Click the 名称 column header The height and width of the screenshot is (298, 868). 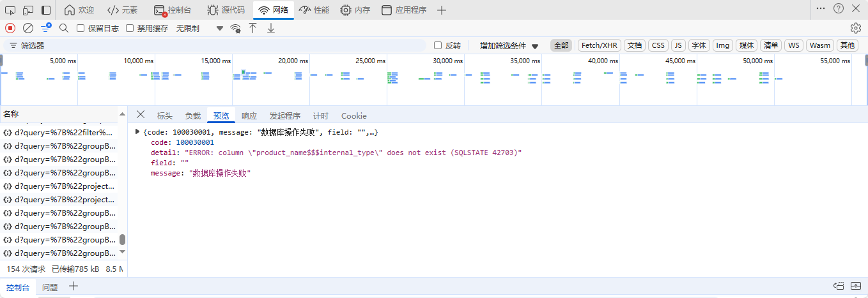click(x=59, y=114)
